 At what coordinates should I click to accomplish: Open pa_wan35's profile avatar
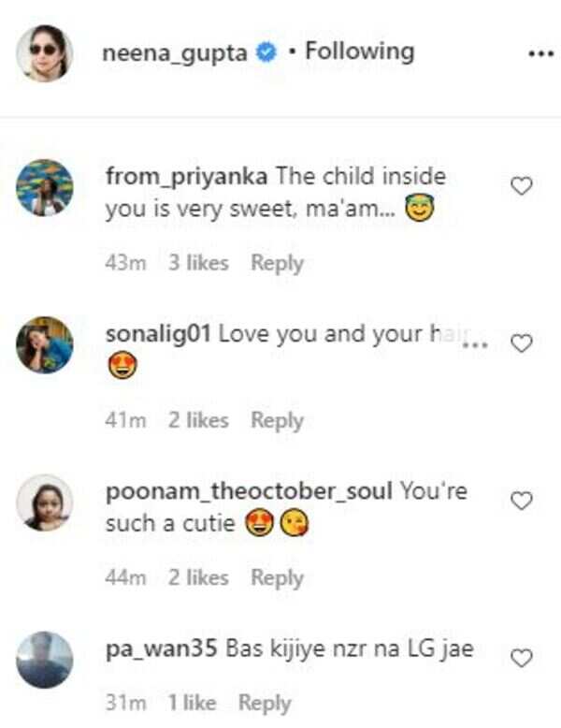(45, 659)
